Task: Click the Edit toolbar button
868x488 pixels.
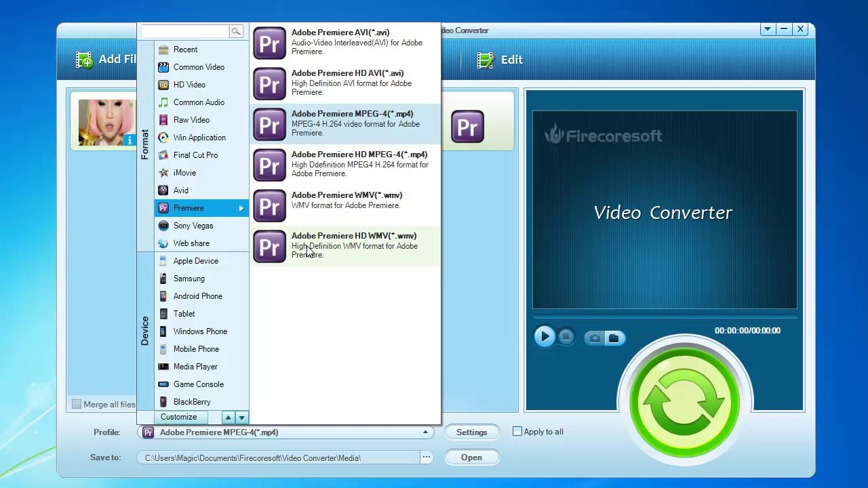Action: pyautogui.click(x=500, y=60)
